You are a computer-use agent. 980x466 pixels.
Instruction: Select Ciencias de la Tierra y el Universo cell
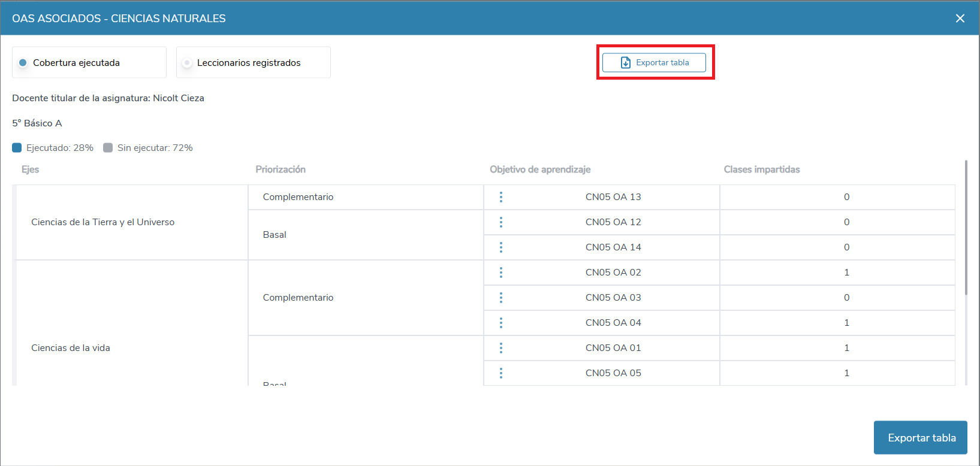coord(132,222)
